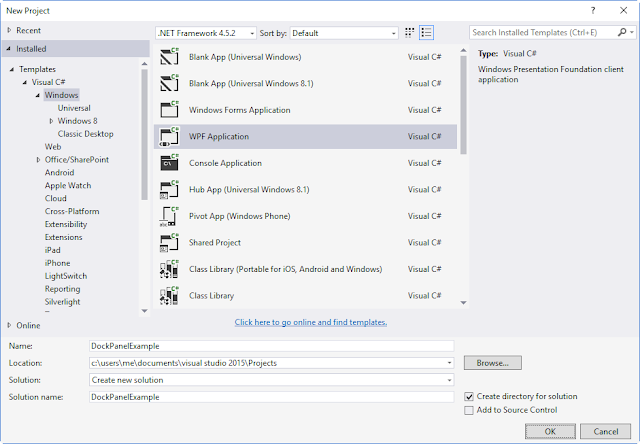Select the Silverlight category
The image size is (640, 444).
62,302
